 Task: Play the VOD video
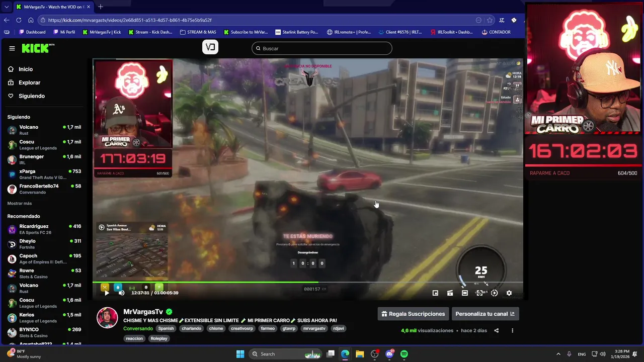[107, 293]
